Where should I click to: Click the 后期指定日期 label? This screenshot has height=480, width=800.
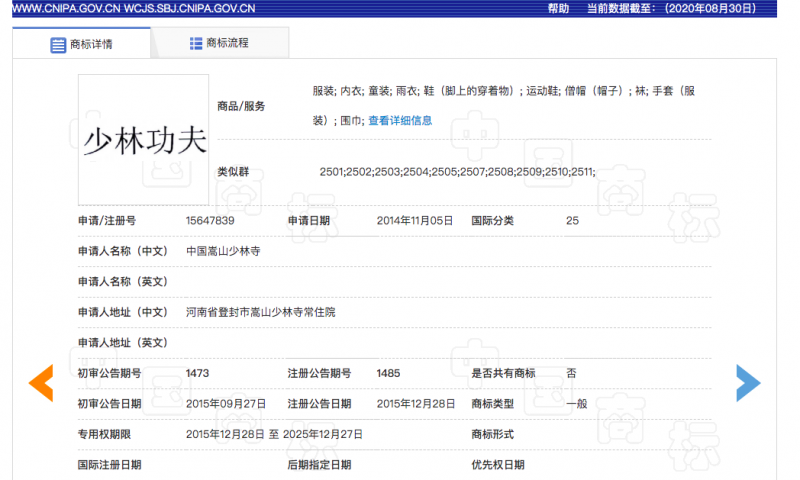pyautogui.click(x=319, y=465)
